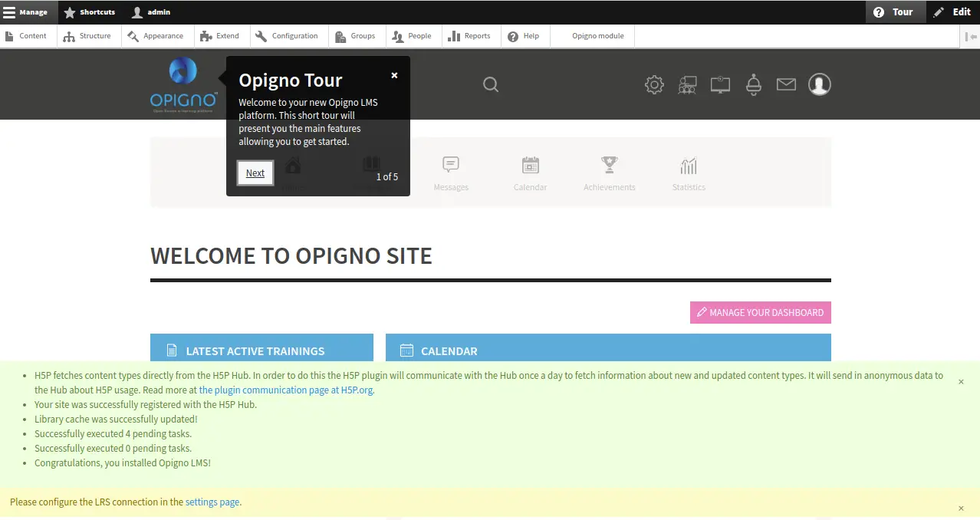Image resolution: width=980 pixels, height=520 pixels.
Task: Expand the Shortcuts tray
Action: (90, 12)
